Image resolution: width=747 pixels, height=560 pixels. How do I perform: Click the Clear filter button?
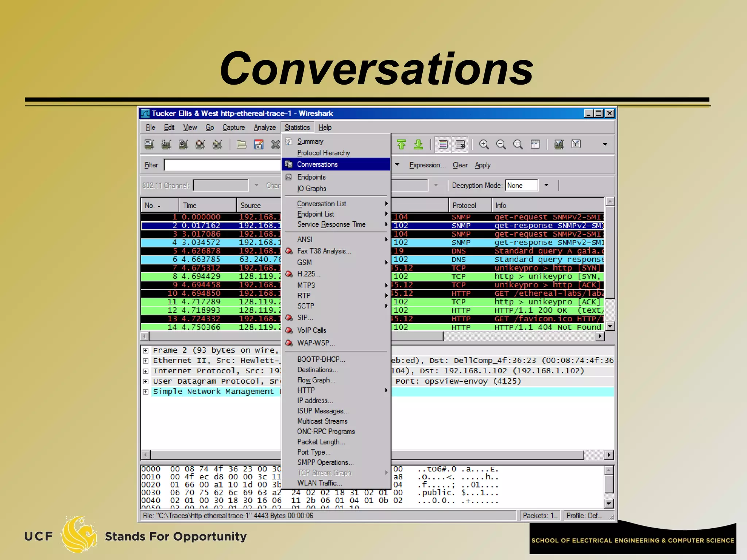coord(460,165)
